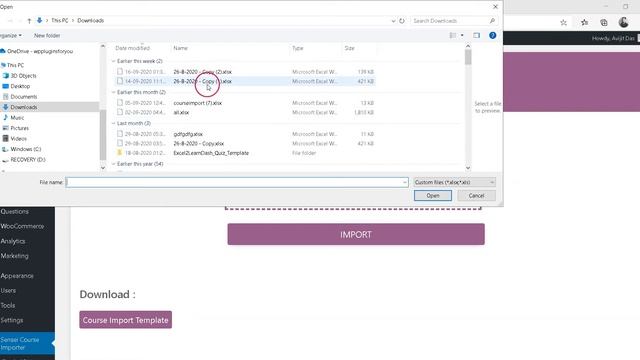The height and width of the screenshot is (360, 640).
Task: Open Documents in navigation pane
Action: [x=20, y=97]
